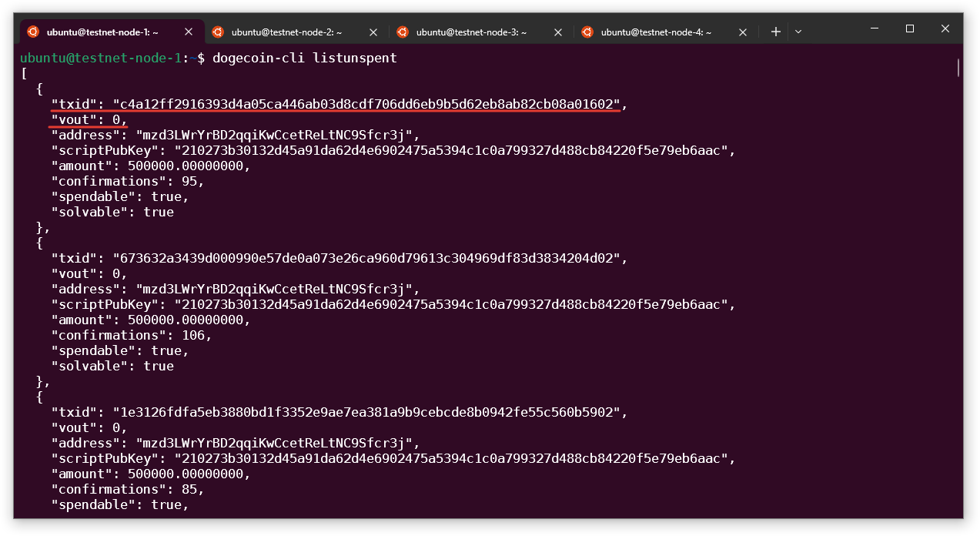Close the terminal window

[945, 28]
